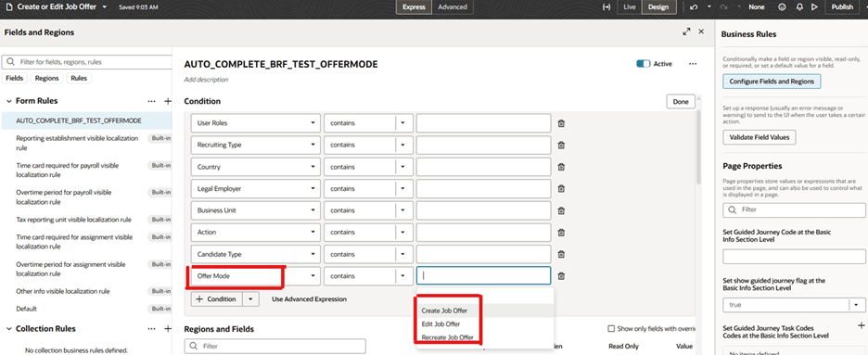Click the redo arrow icon
This screenshot has width=868, height=355.
pos(724,7)
